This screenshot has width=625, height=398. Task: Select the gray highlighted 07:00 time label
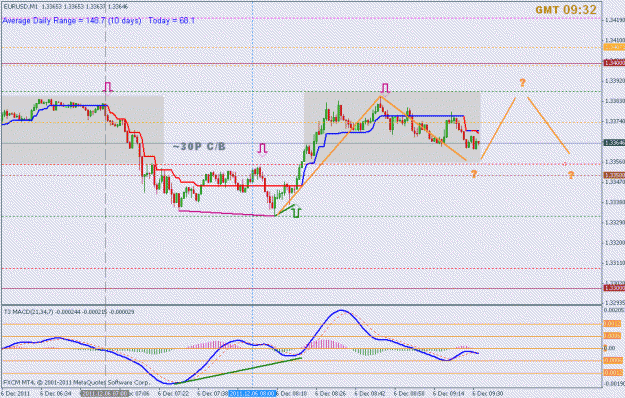click(104, 394)
